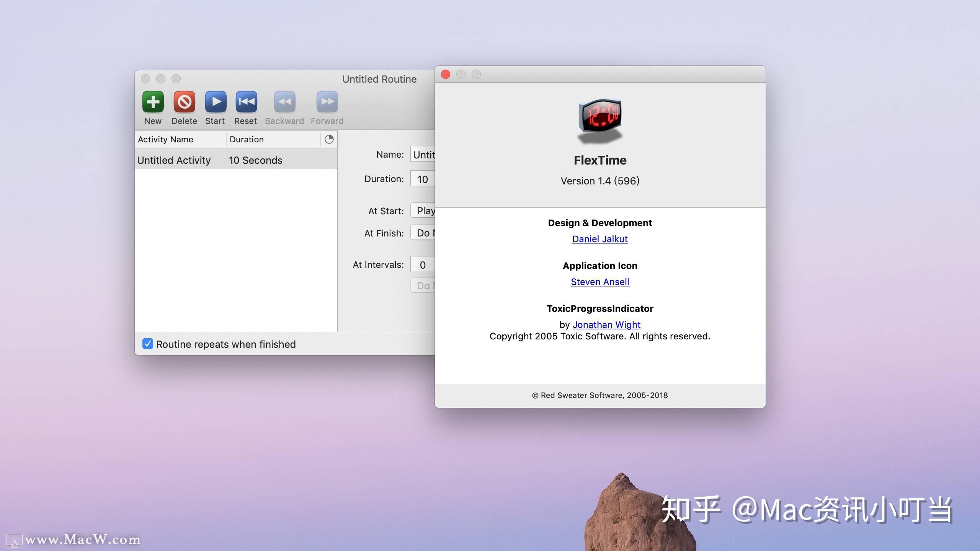Open the Daniel Jalkut link
This screenshot has height=551, width=980.
click(599, 239)
